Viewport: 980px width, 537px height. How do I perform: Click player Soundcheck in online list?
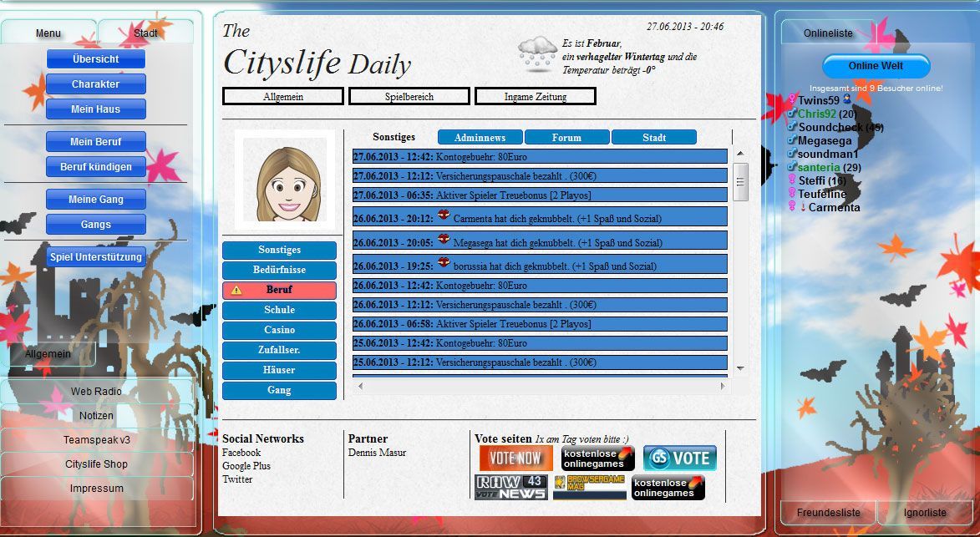(x=830, y=128)
